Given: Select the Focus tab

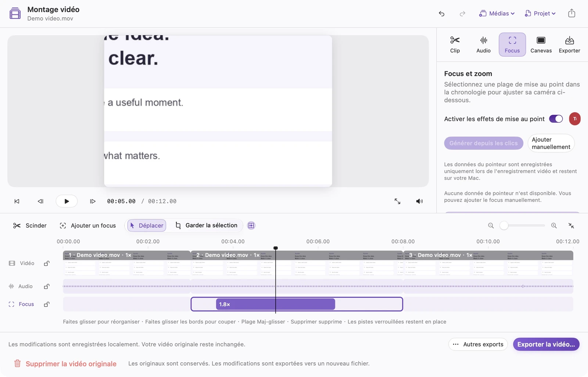Looking at the screenshot, I should (512, 44).
